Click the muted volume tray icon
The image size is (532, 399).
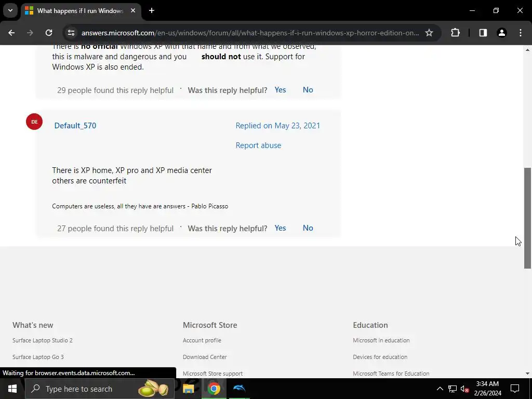tap(464, 389)
